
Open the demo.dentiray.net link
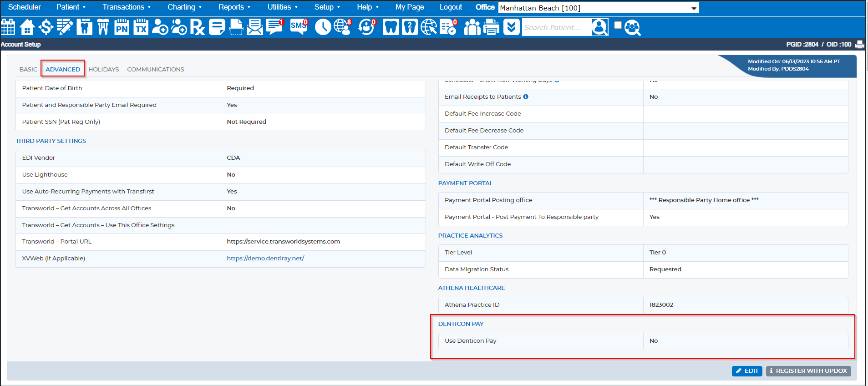pos(265,259)
